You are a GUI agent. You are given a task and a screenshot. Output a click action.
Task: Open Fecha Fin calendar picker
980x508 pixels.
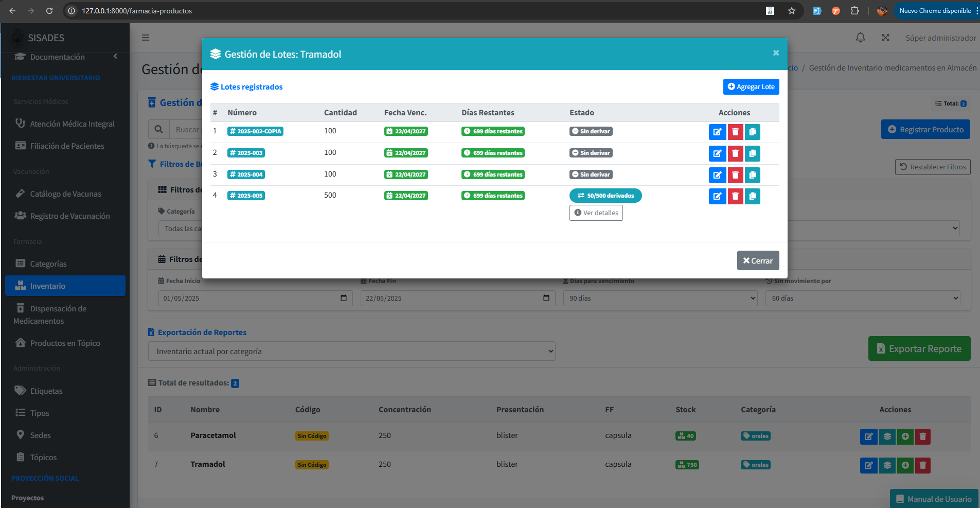[546, 298]
